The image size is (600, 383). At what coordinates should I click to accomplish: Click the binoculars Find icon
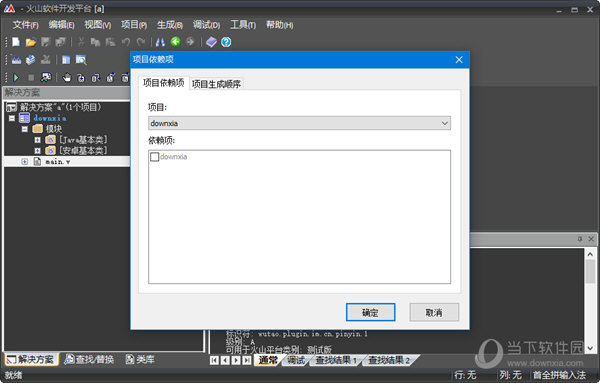(x=160, y=42)
